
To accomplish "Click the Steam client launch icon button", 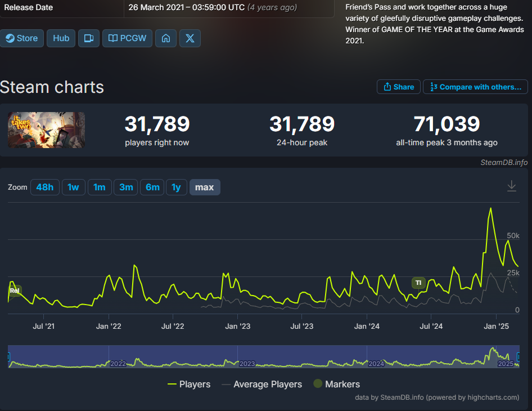I will click(x=89, y=38).
